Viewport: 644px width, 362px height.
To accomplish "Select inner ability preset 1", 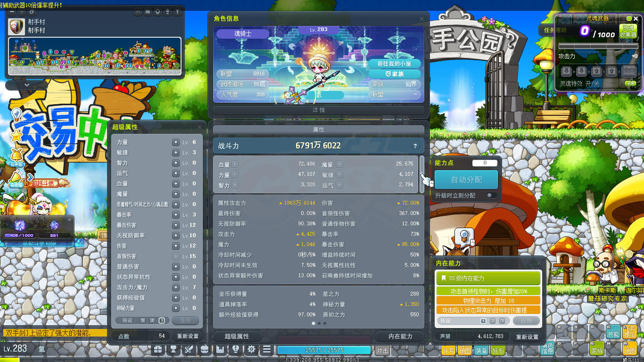I will 483,321.
